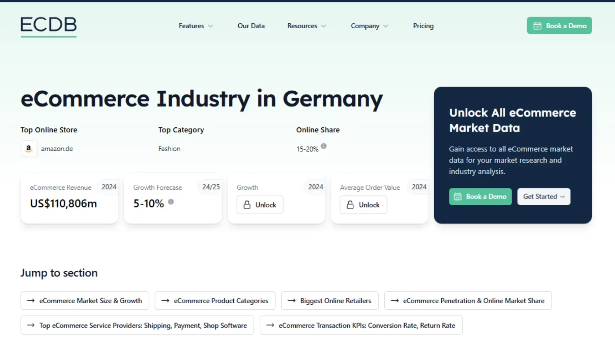The height and width of the screenshot is (364, 615).
Task: Click the Fashion top category text
Action: pos(169,149)
